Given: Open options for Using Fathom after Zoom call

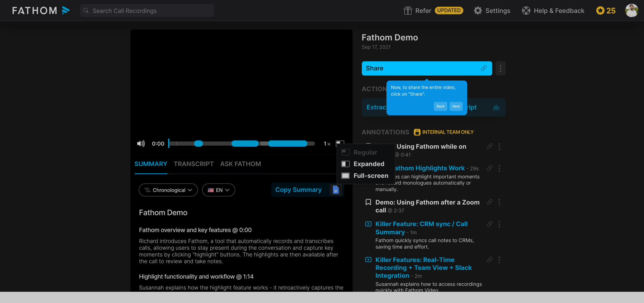Looking at the screenshot, I should point(499,202).
